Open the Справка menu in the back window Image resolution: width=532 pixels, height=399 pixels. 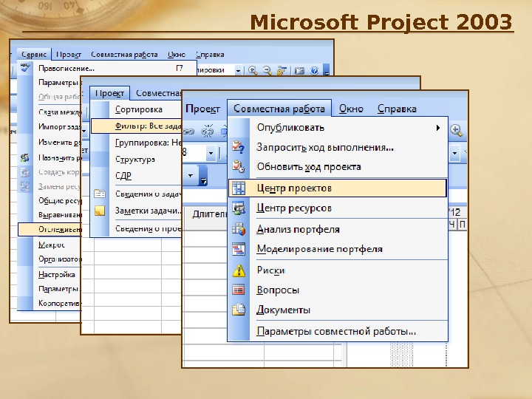(210, 54)
